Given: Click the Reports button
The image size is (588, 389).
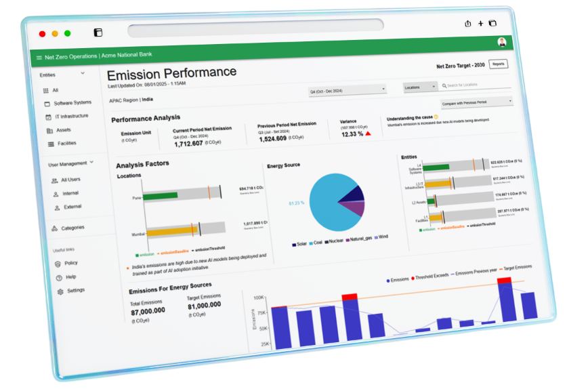Looking at the screenshot, I should pyautogui.click(x=498, y=64).
